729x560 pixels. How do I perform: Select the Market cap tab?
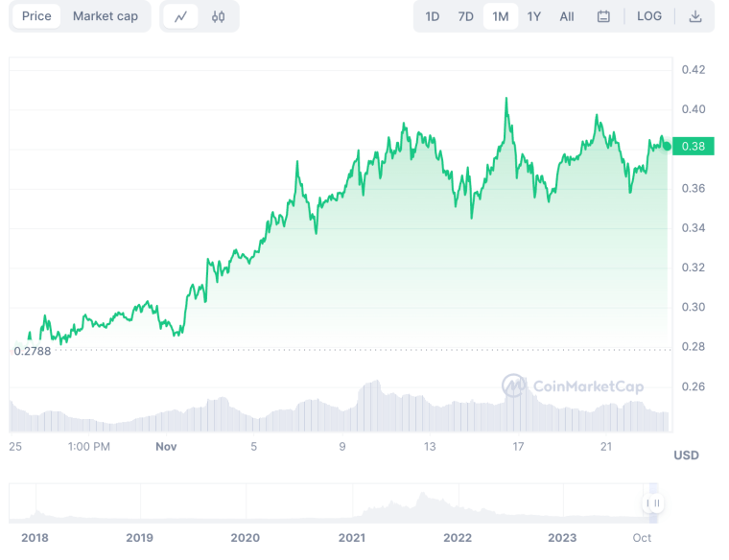106,16
